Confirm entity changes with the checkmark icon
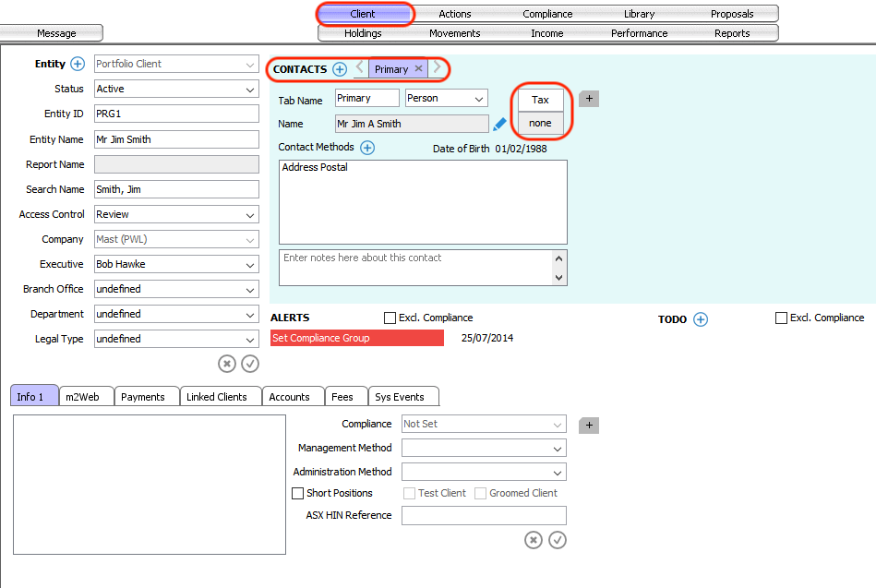This screenshot has width=876, height=588. pos(250,364)
